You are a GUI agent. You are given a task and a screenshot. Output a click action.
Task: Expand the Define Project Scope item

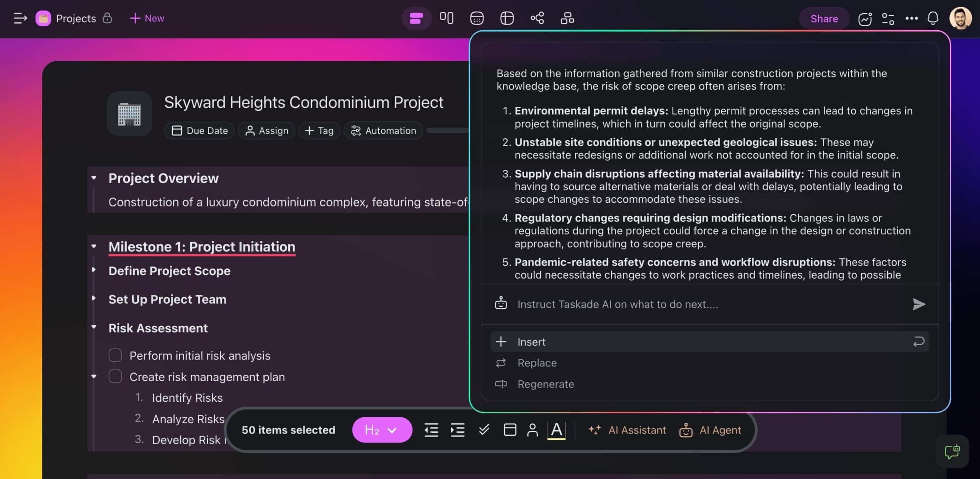coord(94,270)
